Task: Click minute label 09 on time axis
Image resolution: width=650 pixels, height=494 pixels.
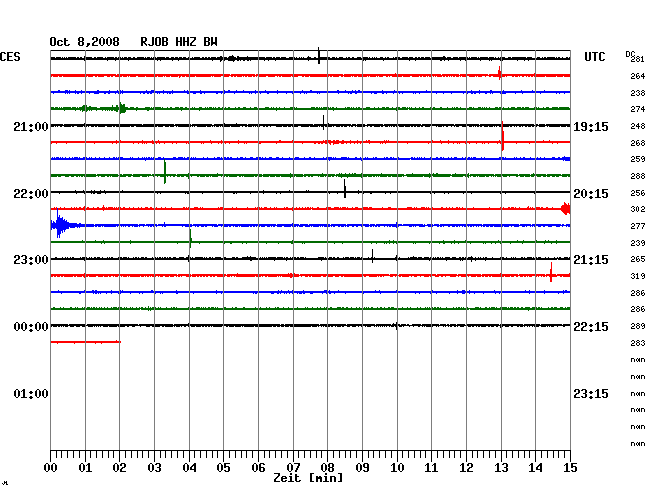Action: (362, 468)
